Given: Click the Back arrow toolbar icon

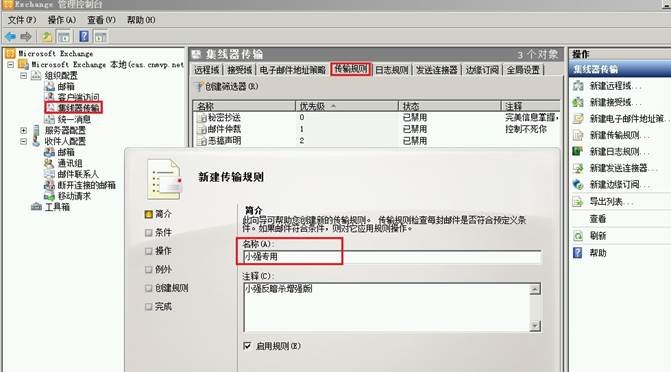Looking at the screenshot, I should (x=10, y=37).
